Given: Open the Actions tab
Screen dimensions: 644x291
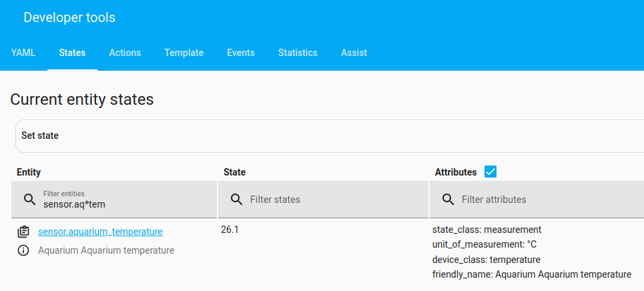Looking at the screenshot, I should point(125,53).
